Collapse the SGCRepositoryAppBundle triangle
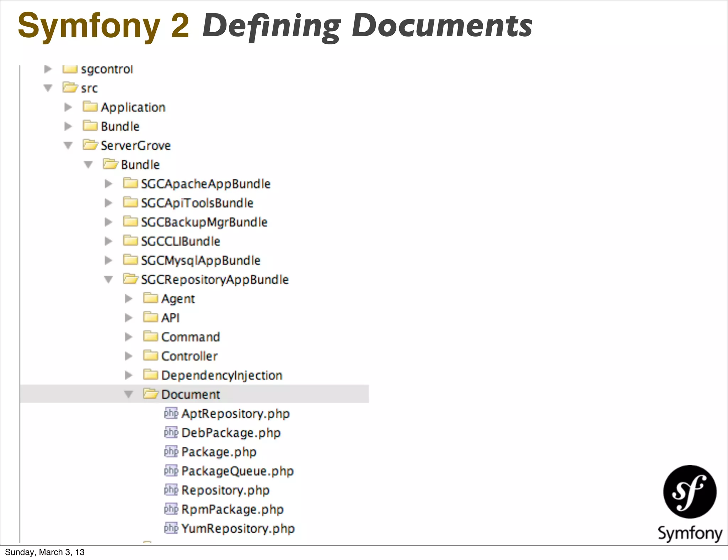The width and height of the screenshot is (728, 560). pyautogui.click(x=108, y=280)
